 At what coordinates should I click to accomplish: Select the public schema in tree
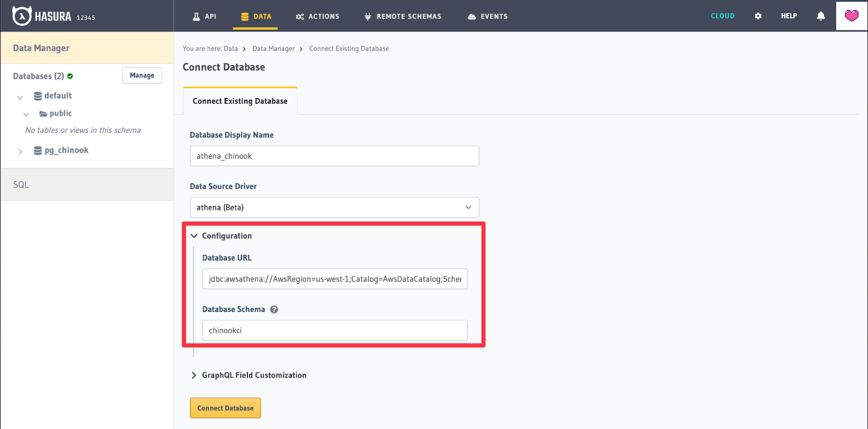coord(61,113)
